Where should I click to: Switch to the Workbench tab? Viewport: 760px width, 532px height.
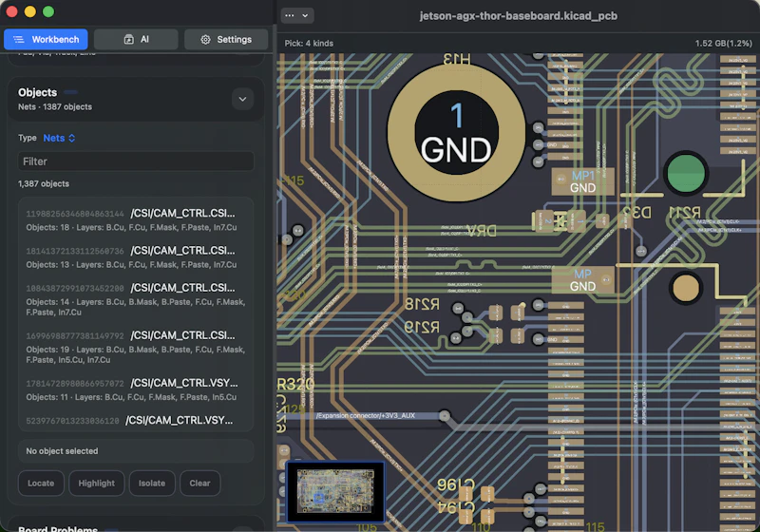(46, 39)
